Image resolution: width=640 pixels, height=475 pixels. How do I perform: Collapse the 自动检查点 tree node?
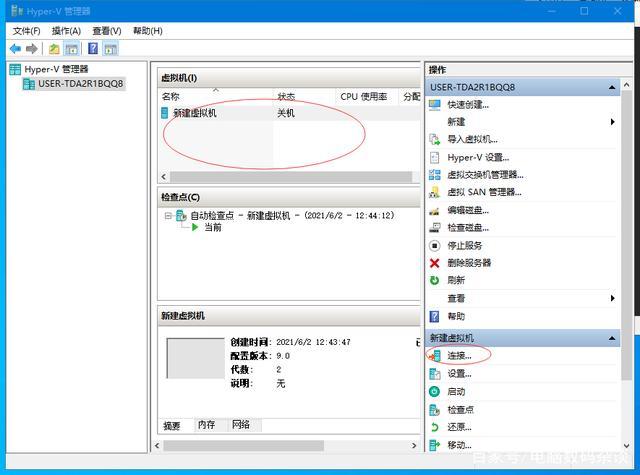point(168,215)
